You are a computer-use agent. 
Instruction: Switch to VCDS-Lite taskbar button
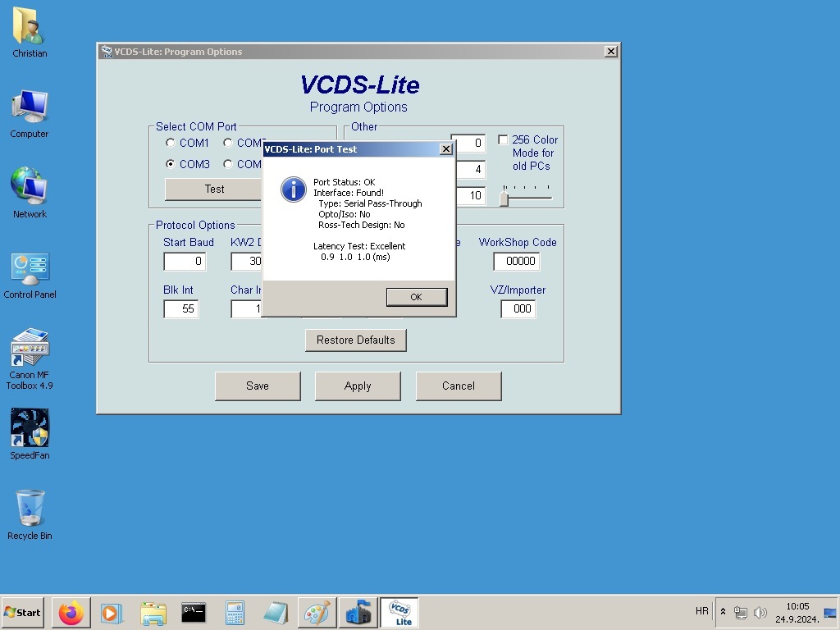pos(399,612)
